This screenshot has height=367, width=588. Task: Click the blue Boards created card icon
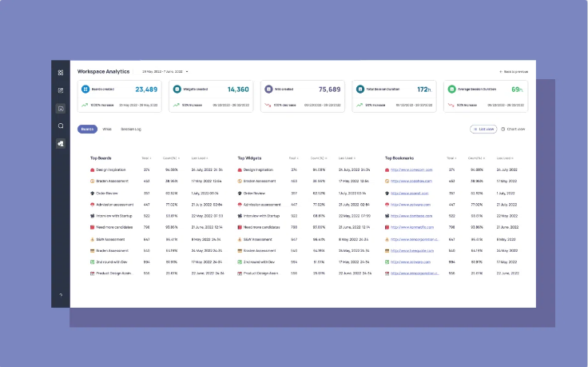pyautogui.click(x=85, y=89)
